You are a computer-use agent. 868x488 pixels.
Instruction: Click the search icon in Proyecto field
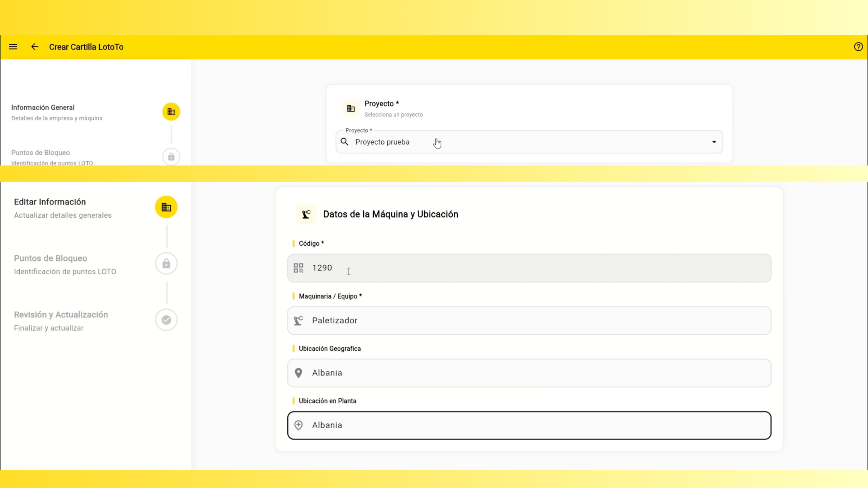[x=344, y=142]
